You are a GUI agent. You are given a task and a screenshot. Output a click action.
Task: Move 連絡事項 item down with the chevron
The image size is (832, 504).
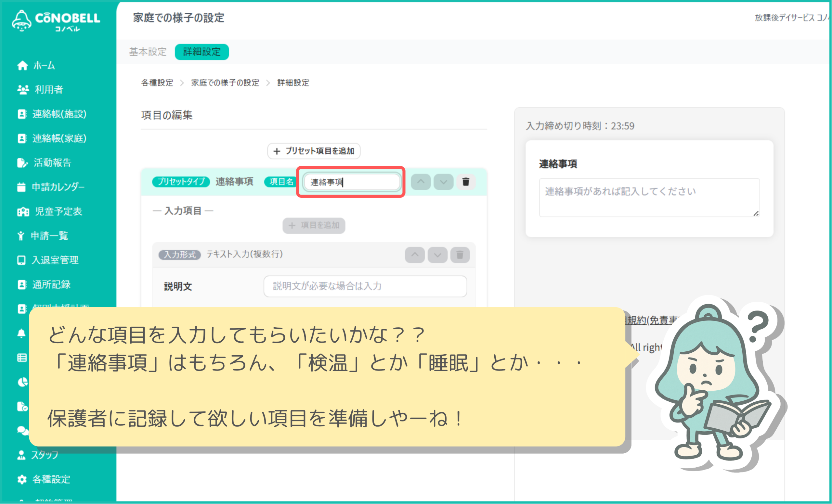[x=443, y=182]
